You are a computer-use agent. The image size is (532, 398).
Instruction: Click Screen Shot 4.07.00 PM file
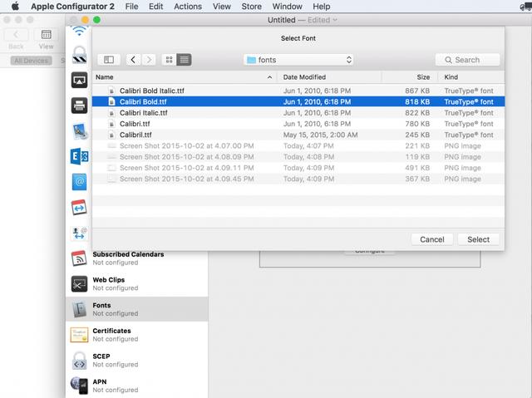(x=298, y=145)
